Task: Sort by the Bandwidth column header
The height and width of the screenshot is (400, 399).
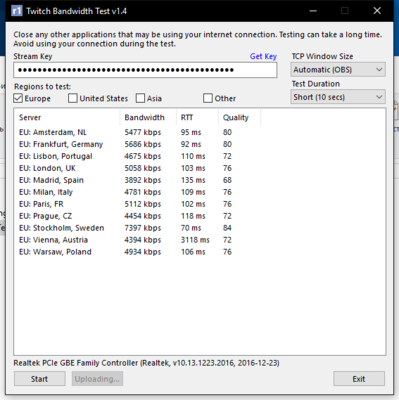Action: pyautogui.click(x=148, y=117)
